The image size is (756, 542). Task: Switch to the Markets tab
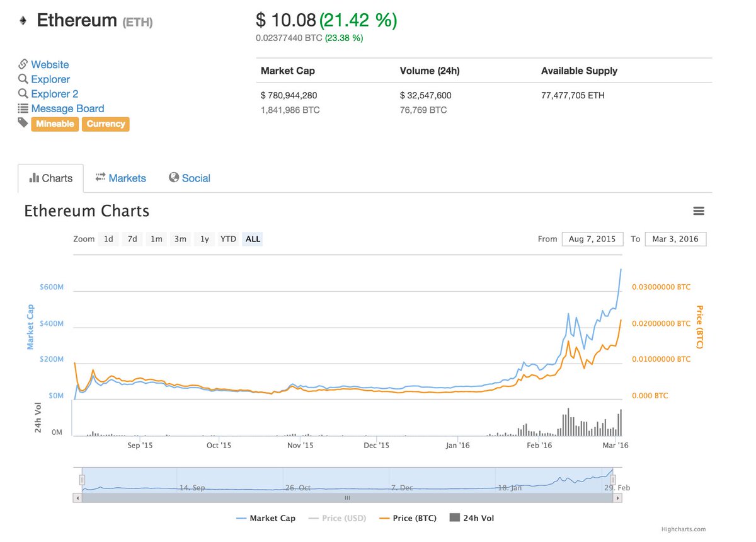click(x=120, y=178)
